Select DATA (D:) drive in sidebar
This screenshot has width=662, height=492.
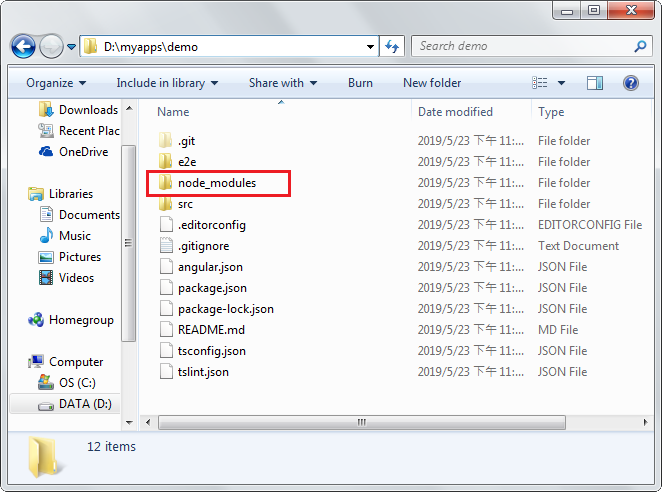point(84,404)
